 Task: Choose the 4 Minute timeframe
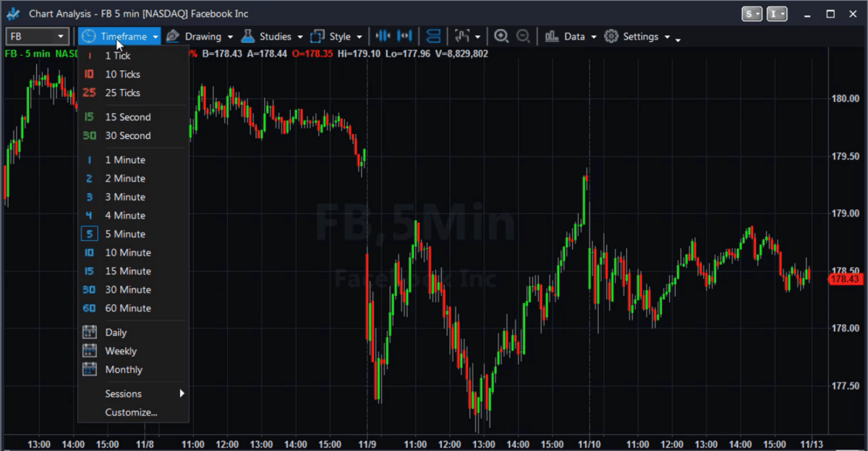(133, 215)
